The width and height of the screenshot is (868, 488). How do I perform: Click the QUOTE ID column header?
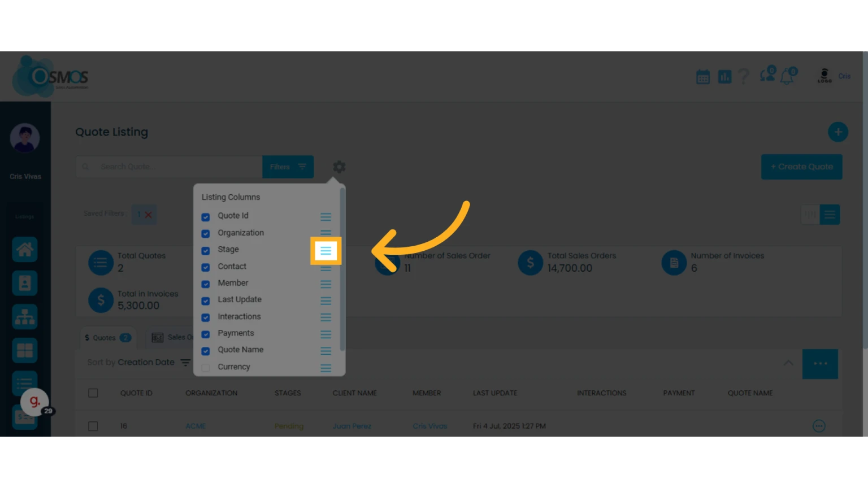[136, 393]
